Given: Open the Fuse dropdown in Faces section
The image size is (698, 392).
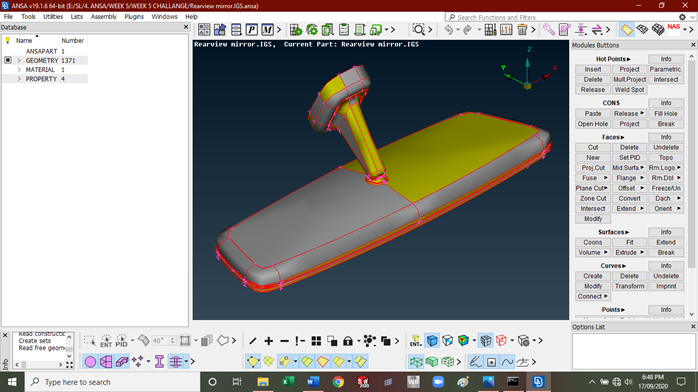Looking at the screenshot, I should pos(592,178).
